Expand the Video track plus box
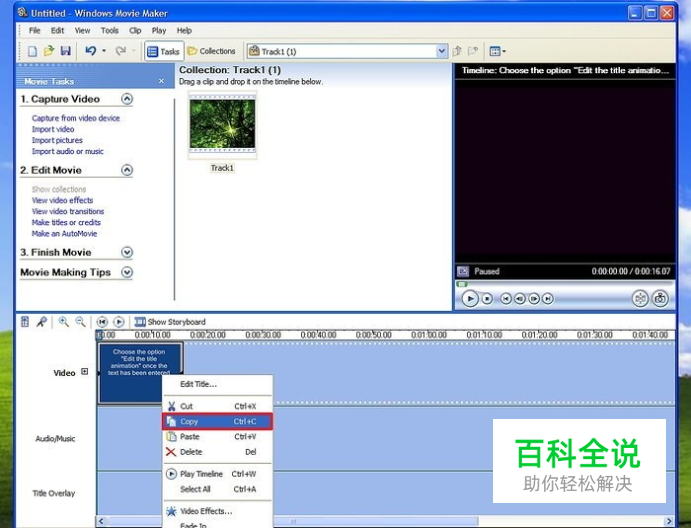This screenshot has height=528, width=691. 85,372
